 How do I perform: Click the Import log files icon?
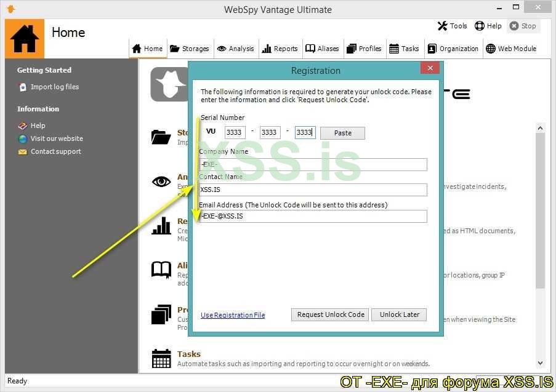[23, 87]
